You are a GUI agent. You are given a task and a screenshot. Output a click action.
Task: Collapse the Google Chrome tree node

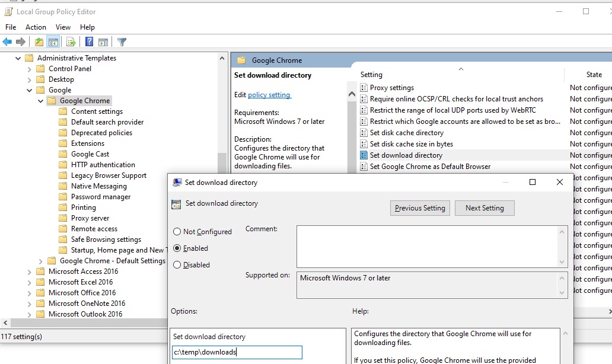click(40, 101)
